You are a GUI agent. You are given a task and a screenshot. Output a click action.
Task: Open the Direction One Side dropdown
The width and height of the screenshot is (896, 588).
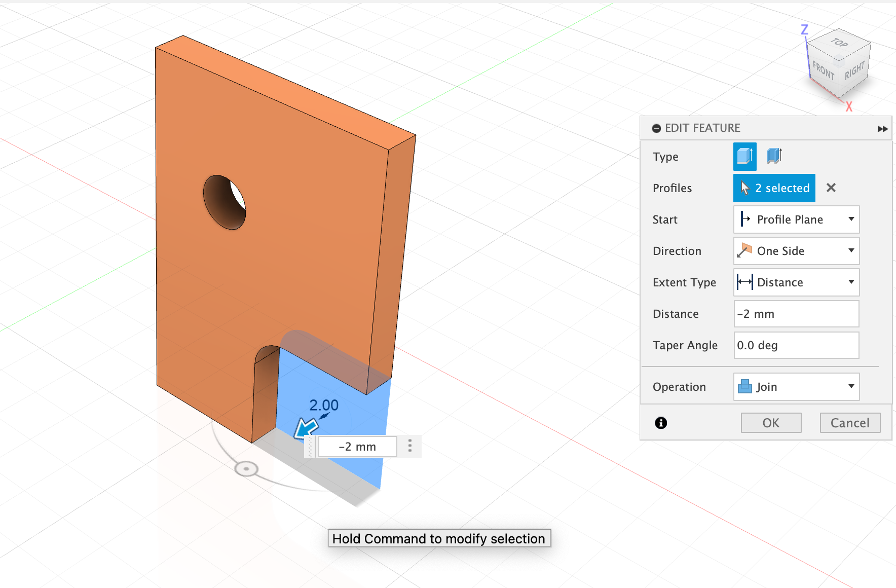tap(796, 251)
